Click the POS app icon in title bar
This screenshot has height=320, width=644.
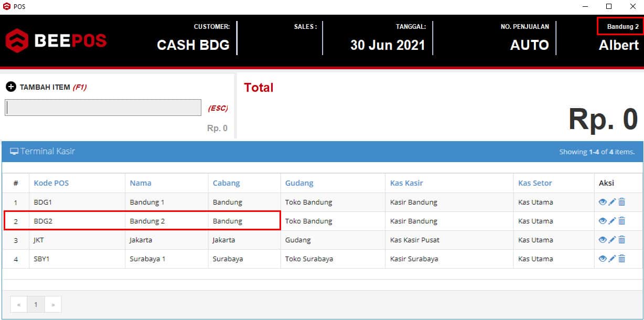point(7,6)
